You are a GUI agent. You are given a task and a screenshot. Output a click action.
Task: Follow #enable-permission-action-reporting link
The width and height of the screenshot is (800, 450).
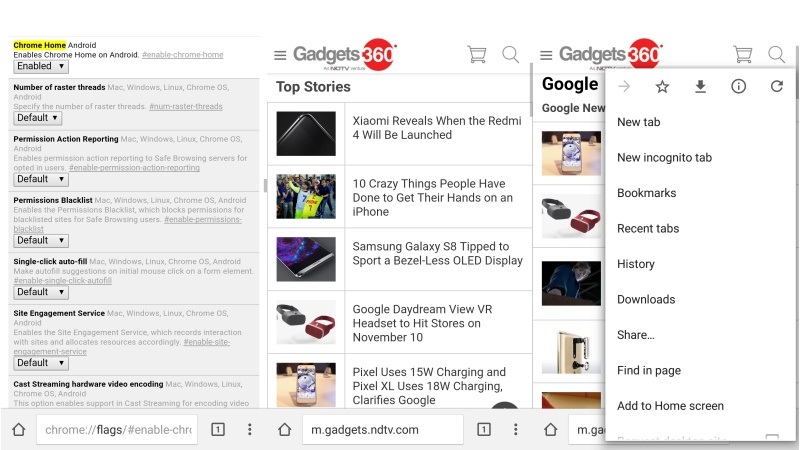[x=134, y=167]
